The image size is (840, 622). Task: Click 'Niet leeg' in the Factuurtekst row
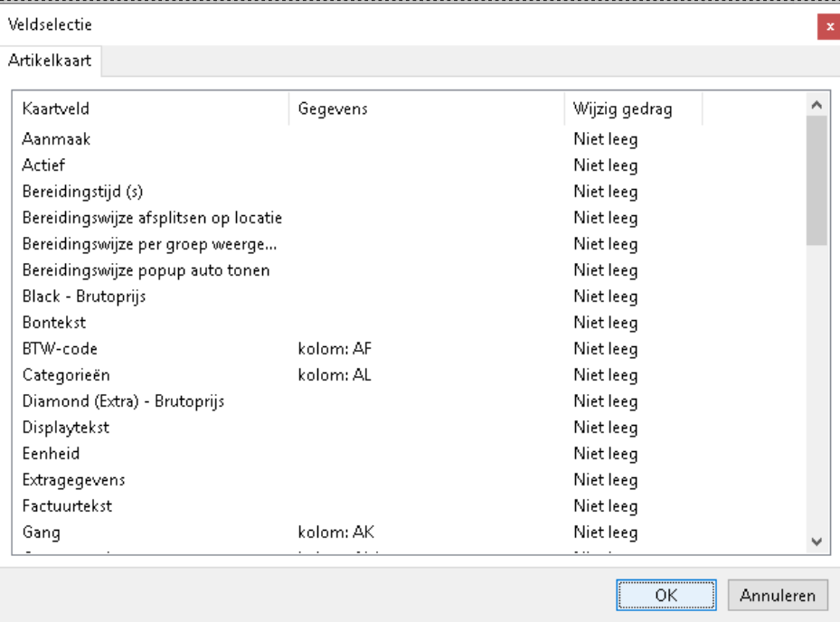tap(605, 506)
